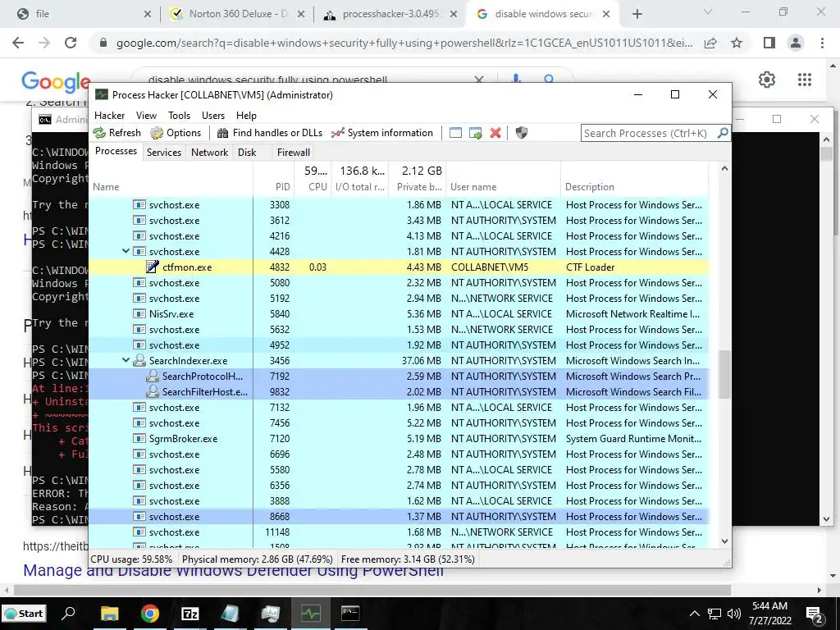Click the process list scroll-up arrow

tap(724, 168)
